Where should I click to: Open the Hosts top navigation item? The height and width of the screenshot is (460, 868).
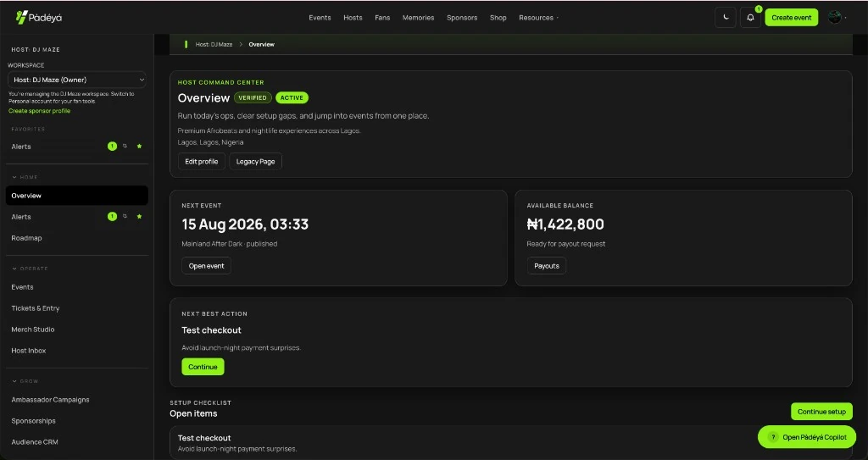point(353,18)
